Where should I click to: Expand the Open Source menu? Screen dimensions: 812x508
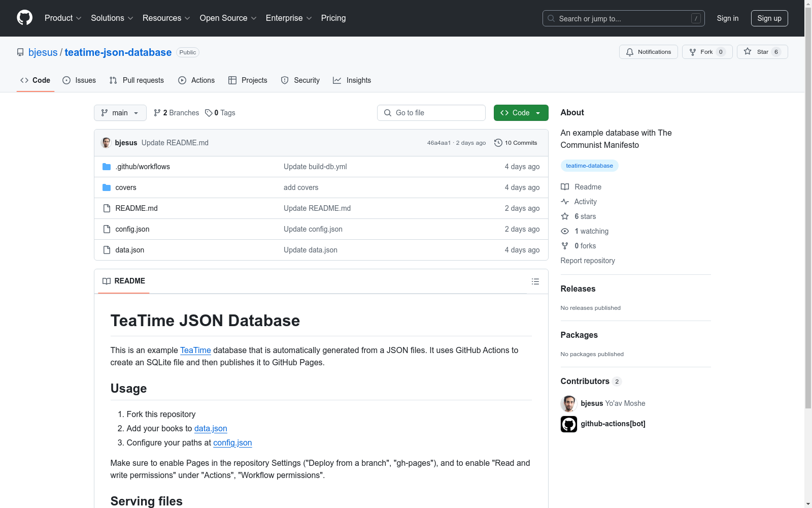(228, 18)
